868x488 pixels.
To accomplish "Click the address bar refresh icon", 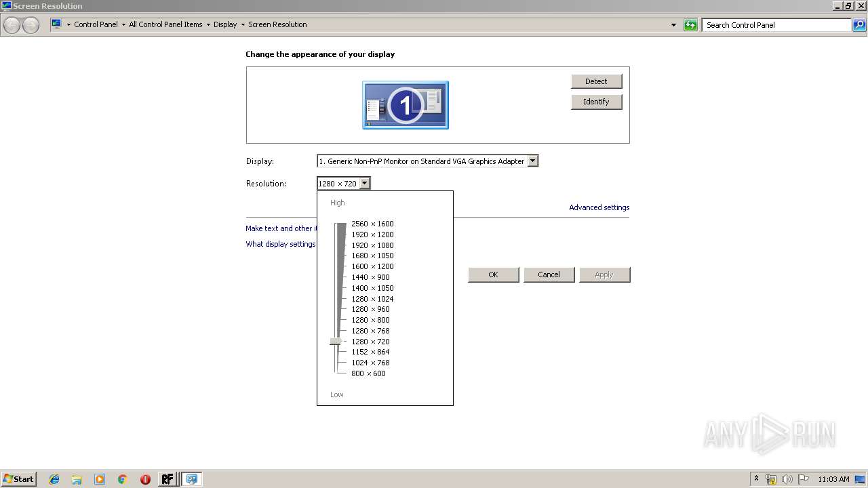I will 690,25.
